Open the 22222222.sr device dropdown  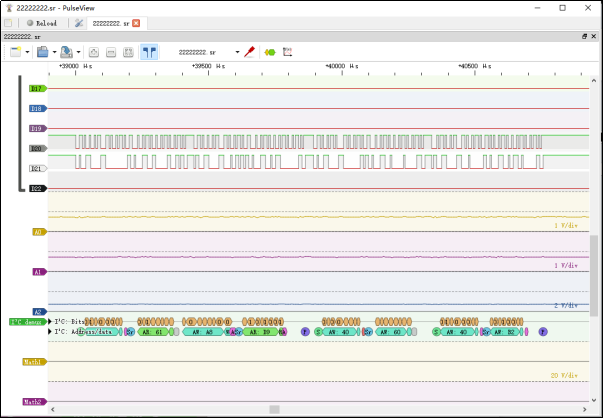point(208,52)
